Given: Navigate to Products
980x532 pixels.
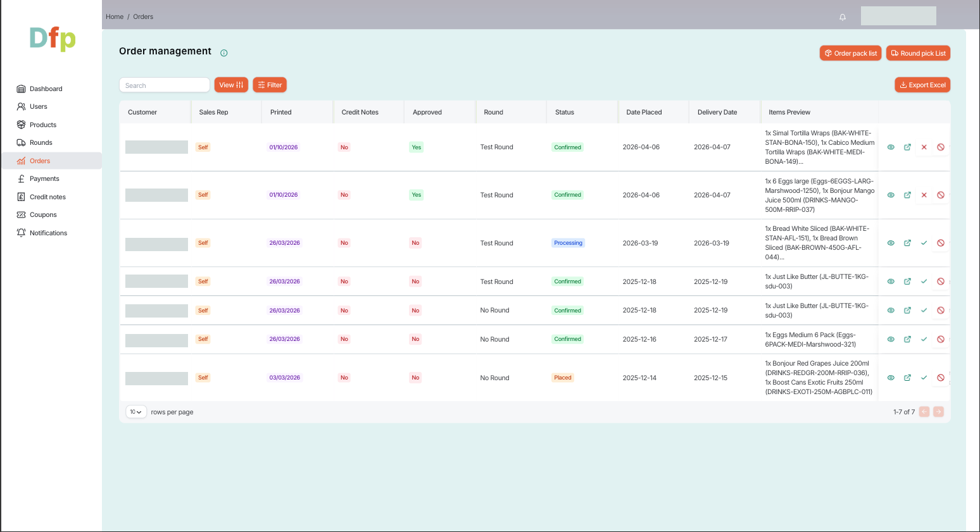Looking at the screenshot, I should pyautogui.click(x=51, y=125).
